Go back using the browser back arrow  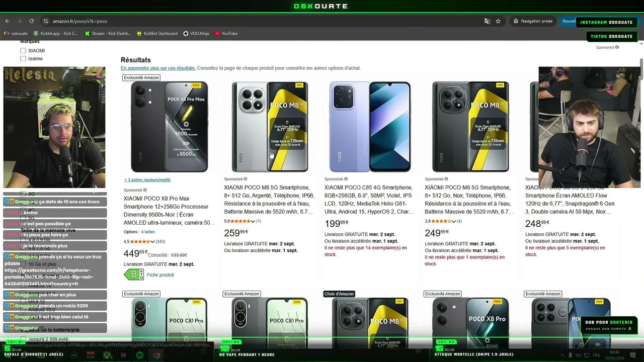tap(8, 21)
